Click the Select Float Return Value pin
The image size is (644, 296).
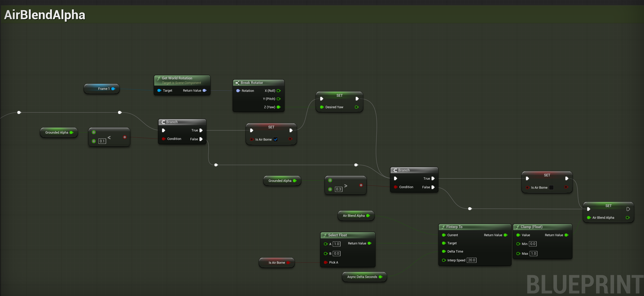coord(369,243)
